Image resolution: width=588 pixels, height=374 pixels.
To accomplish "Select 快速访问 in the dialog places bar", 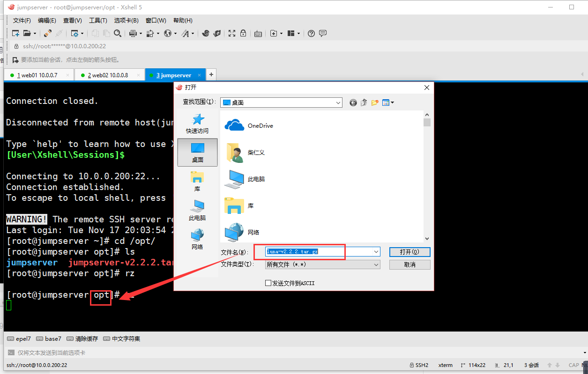I will point(197,124).
